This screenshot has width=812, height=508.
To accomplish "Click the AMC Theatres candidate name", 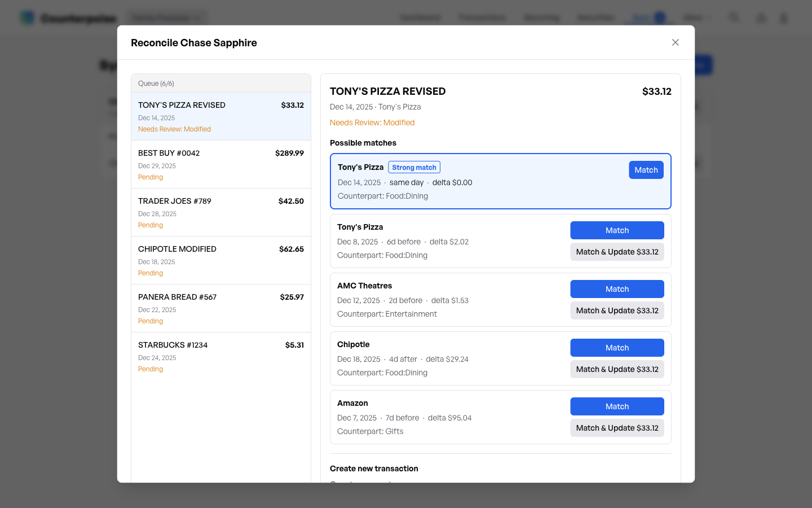I will click(364, 286).
